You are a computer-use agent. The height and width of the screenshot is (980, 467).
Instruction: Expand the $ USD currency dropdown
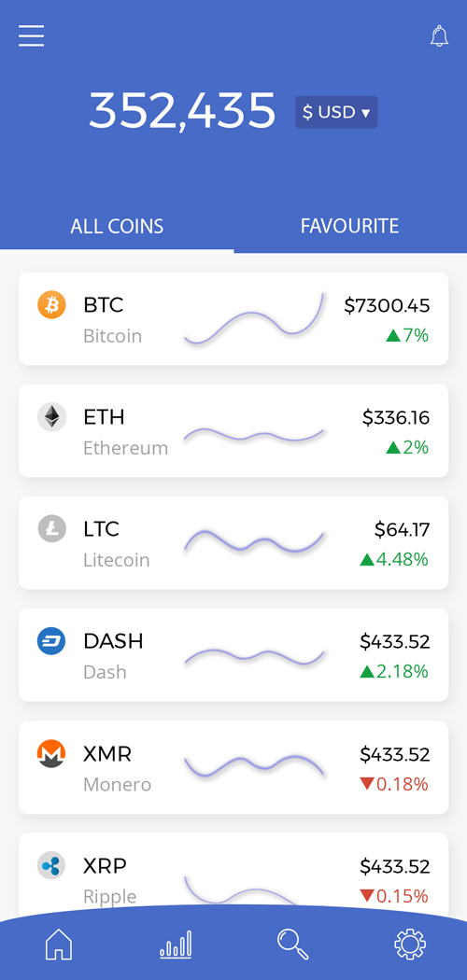(336, 112)
